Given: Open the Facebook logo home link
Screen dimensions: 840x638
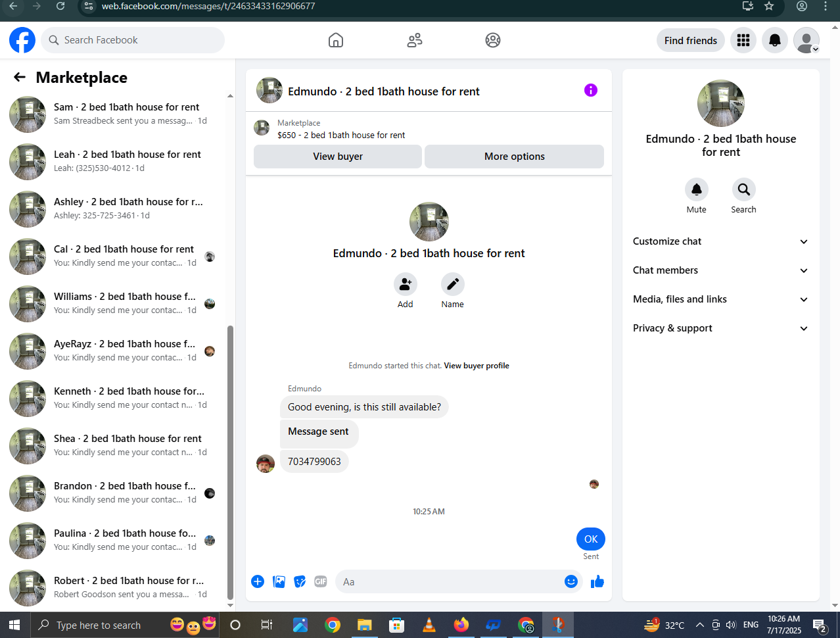Looking at the screenshot, I should 22,40.
